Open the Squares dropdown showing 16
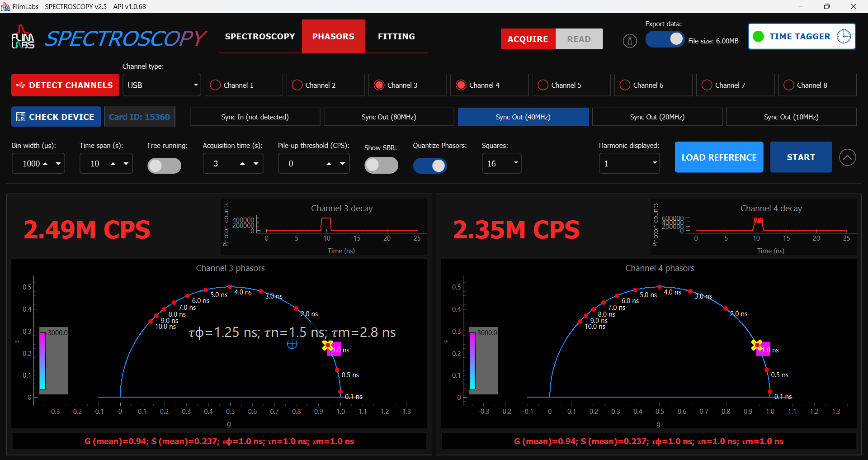Image resolution: width=868 pixels, height=460 pixels. (x=502, y=163)
